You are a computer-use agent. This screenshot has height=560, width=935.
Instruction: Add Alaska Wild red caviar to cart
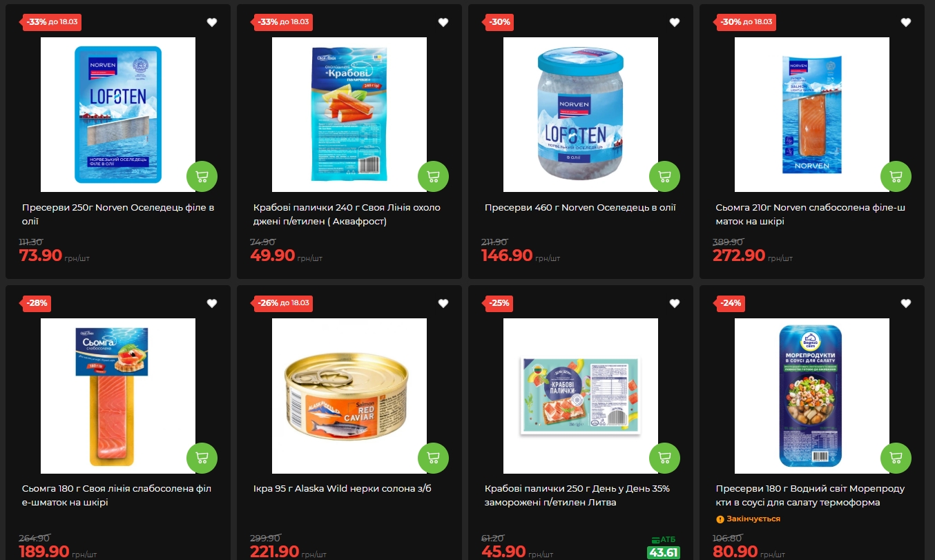(433, 458)
